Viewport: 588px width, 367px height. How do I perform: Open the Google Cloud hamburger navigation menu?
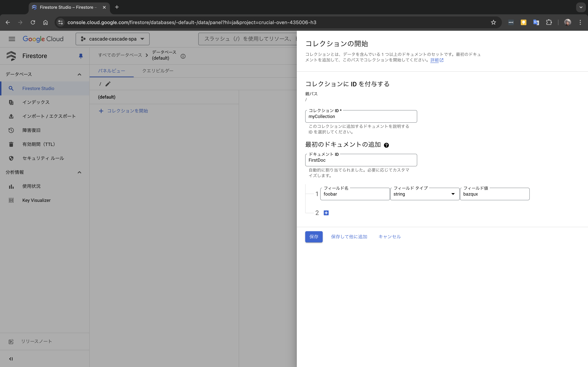12,39
